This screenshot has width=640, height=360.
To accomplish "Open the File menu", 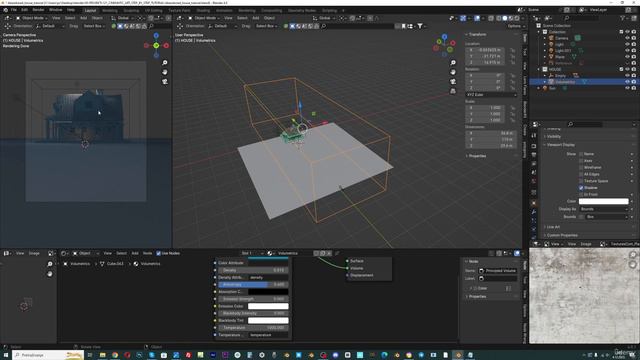I will (13, 10).
